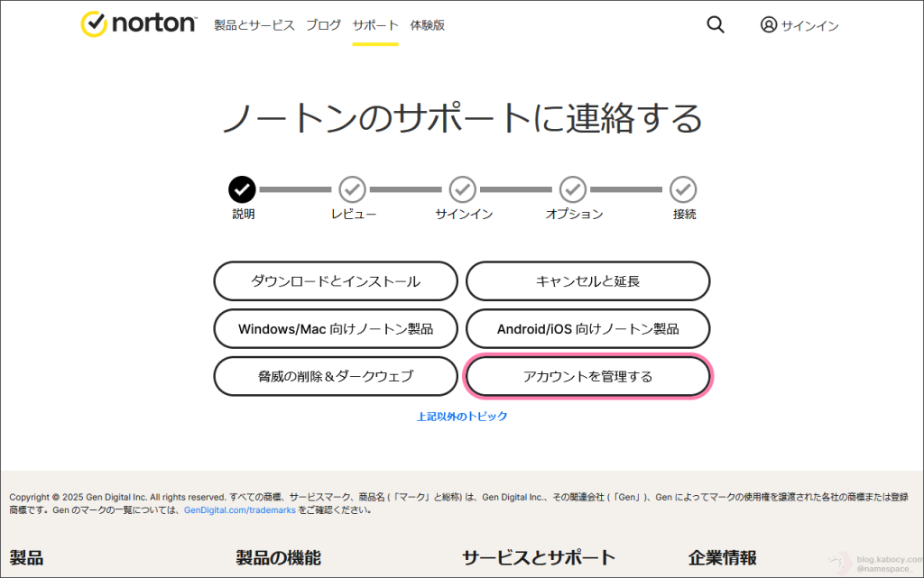Click the user account sign-in icon
The height and width of the screenshot is (578, 924).
tap(769, 25)
